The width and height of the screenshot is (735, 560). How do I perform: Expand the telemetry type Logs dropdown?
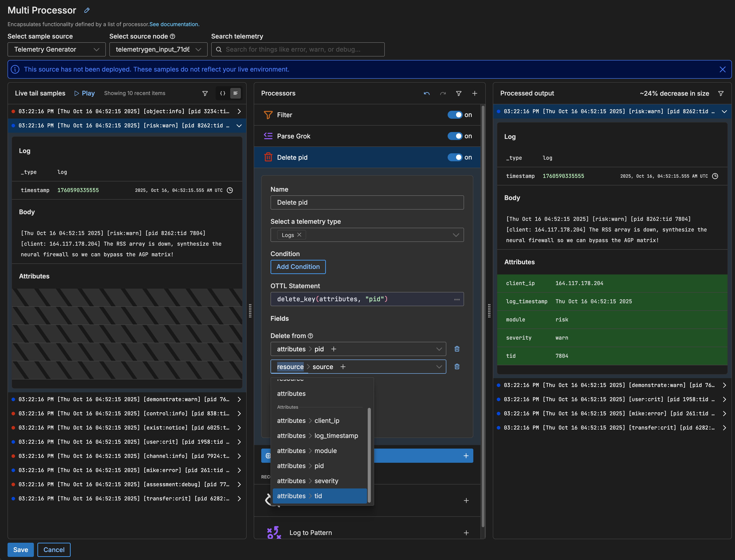tap(455, 235)
